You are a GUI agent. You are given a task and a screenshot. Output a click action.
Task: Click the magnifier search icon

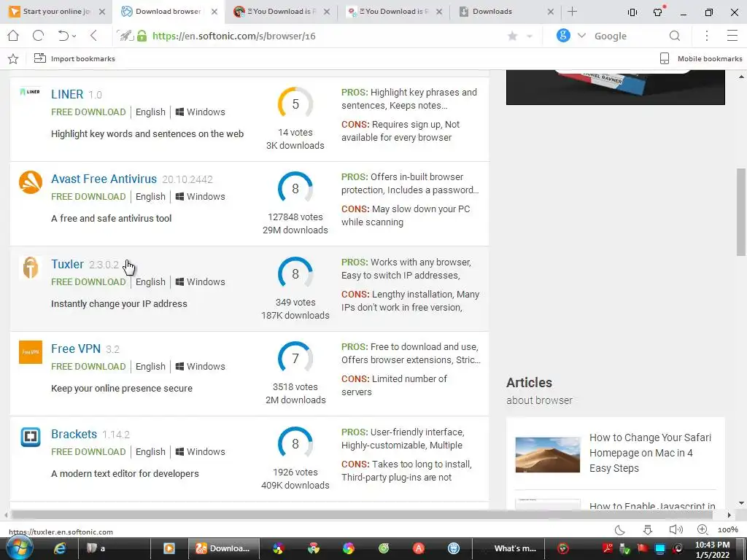pos(675,36)
